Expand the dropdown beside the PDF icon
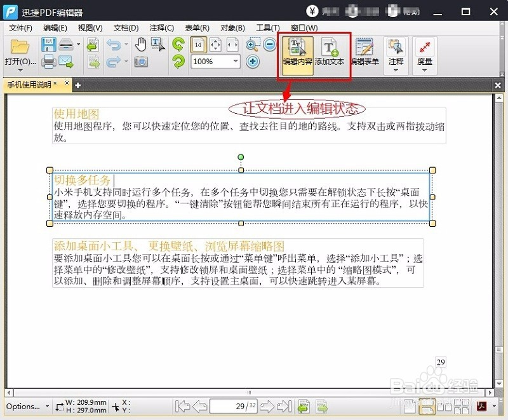Viewport: 508px width, 420px height. (494, 406)
